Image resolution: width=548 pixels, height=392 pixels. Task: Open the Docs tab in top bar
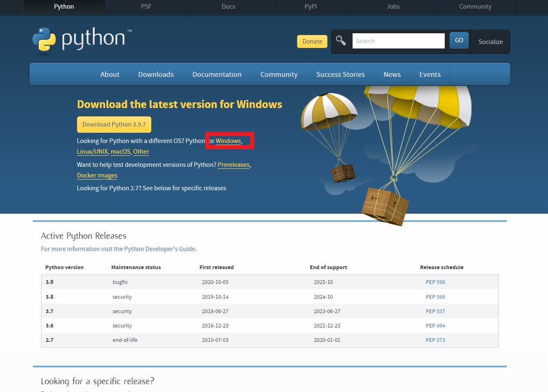pyautogui.click(x=229, y=7)
